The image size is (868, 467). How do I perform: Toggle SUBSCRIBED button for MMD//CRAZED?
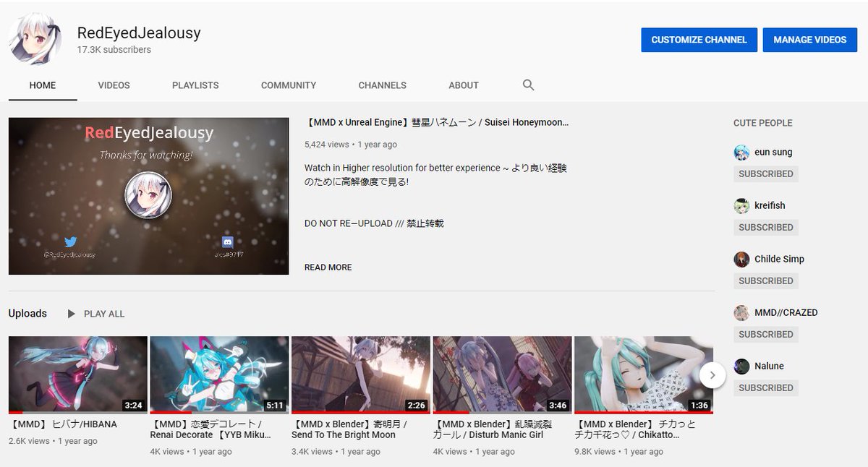click(766, 335)
